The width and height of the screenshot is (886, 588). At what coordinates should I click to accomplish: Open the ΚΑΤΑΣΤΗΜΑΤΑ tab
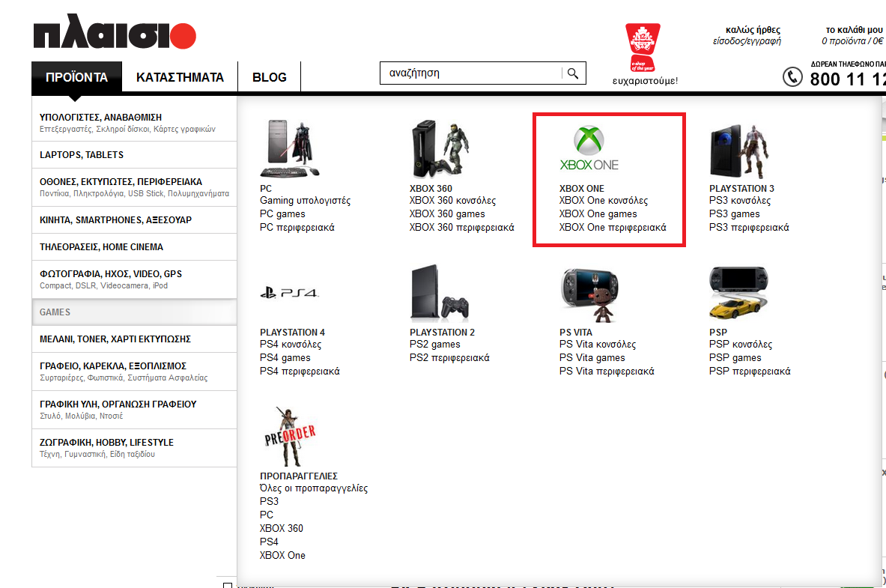click(180, 77)
